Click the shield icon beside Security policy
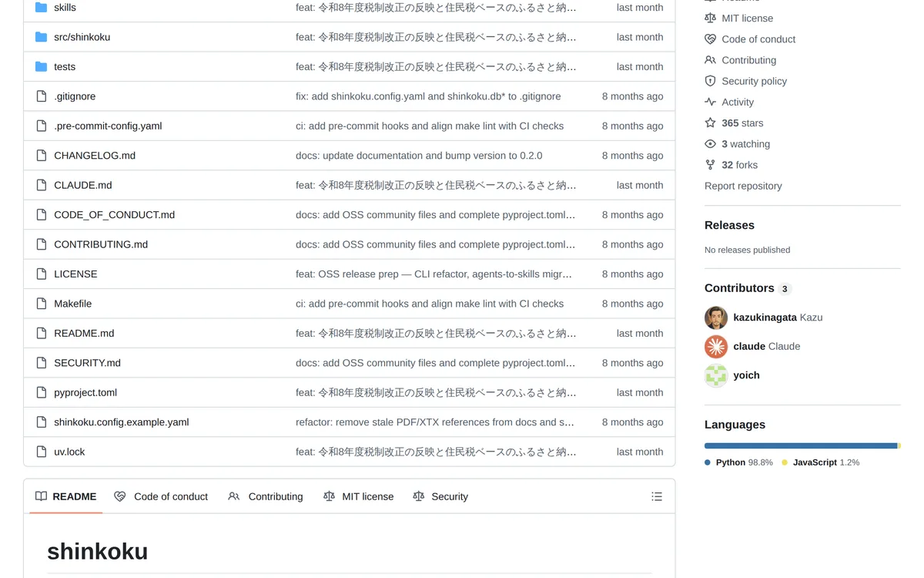This screenshot has height=578, width=924. click(710, 81)
